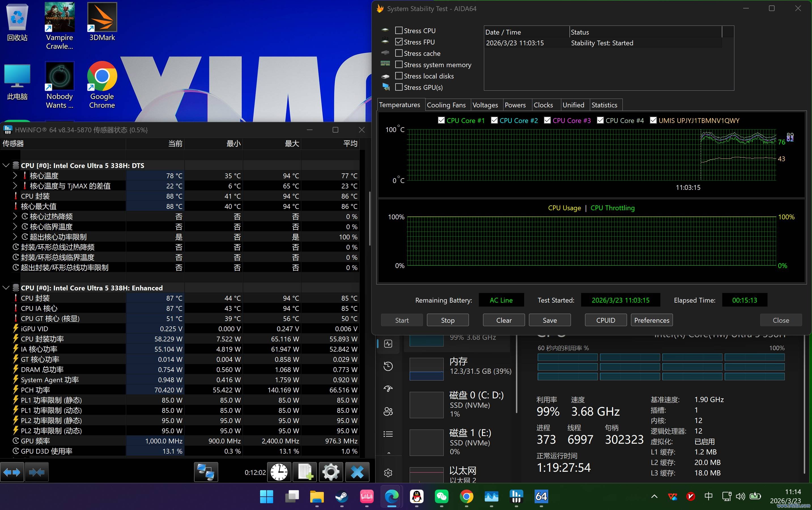Screen dimensions: 812x510
Task: Click the AIDA64 log row Stability Test: Started
Action: tap(603, 43)
